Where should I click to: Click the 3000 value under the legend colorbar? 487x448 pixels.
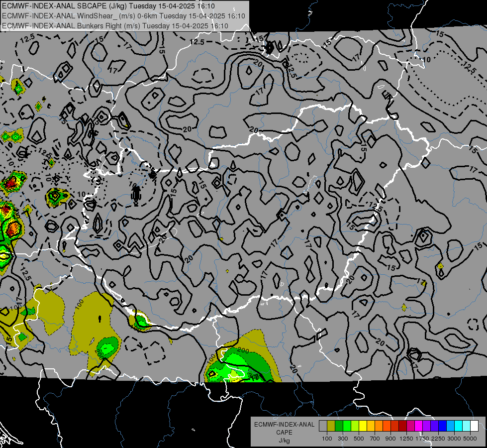click(x=454, y=439)
